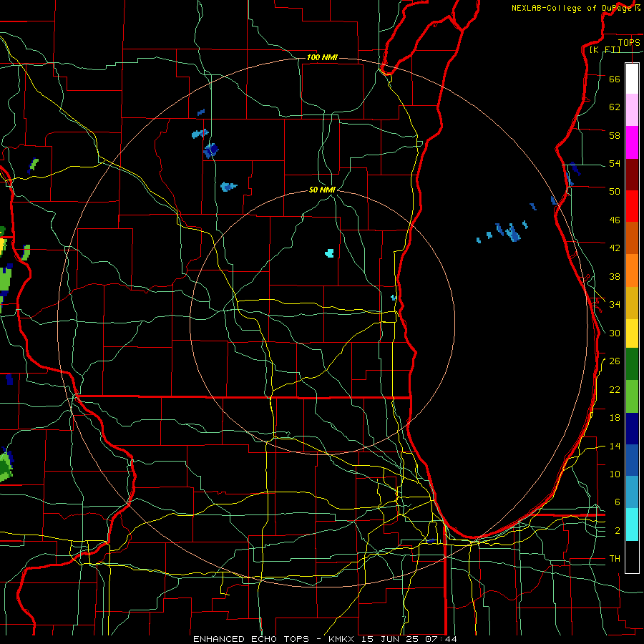The width and height of the screenshot is (644, 644).
Task: Click the legend value 58
Action: (615, 135)
